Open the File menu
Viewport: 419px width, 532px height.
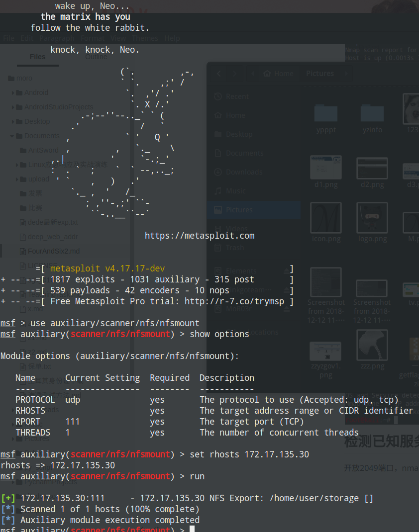pyautogui.click(x=9, y=38)
